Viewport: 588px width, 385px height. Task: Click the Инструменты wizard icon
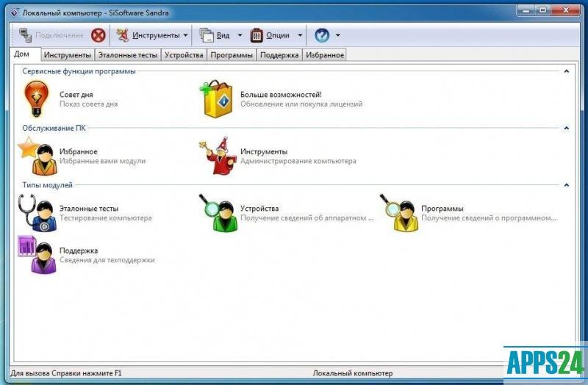pos(218,156)
